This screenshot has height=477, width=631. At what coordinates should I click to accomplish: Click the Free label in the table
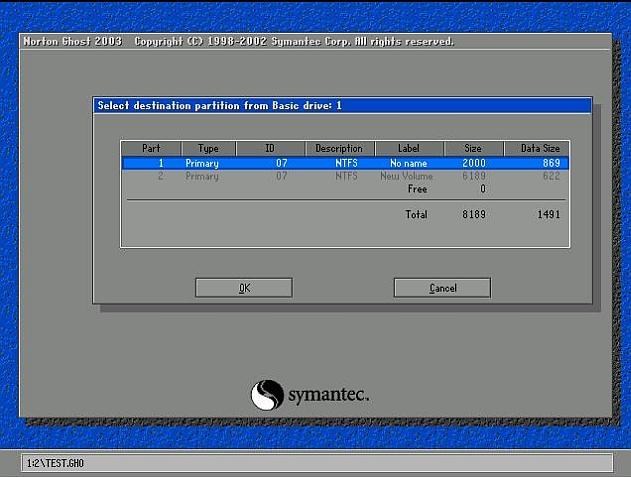(417, 189)
